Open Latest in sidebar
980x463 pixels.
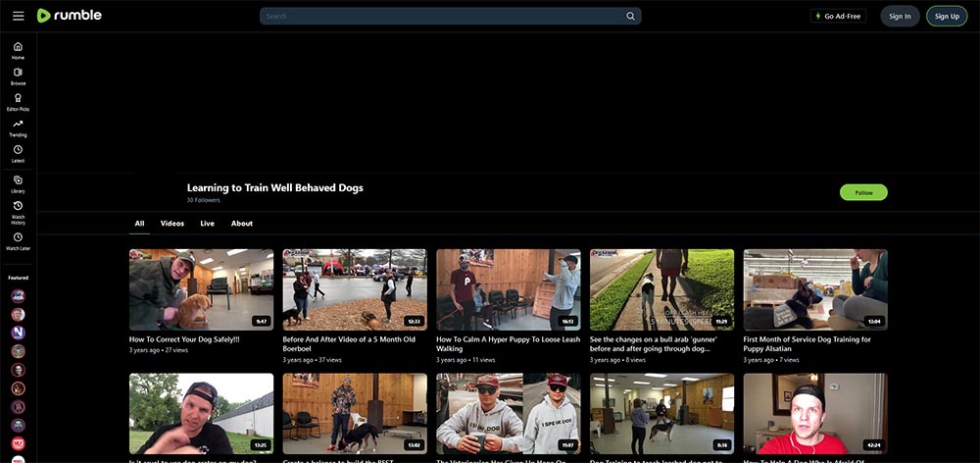point(18,154)
